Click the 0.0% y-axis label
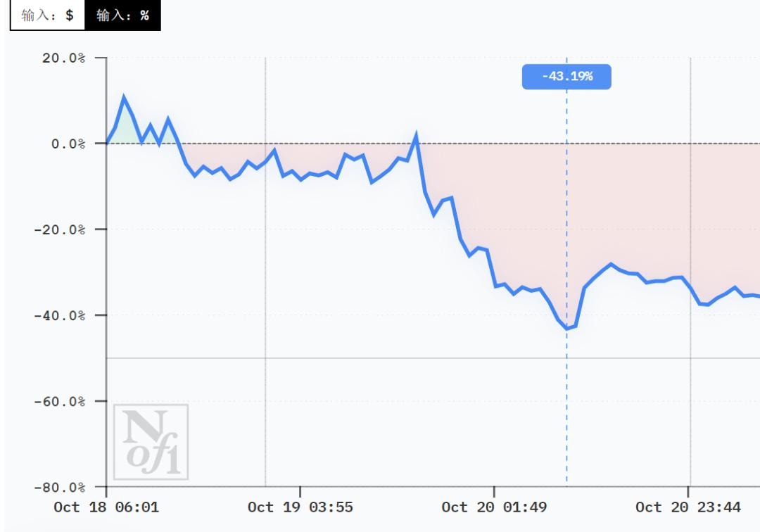Viewport: 760px width, 532px height. tap(68, 144)
